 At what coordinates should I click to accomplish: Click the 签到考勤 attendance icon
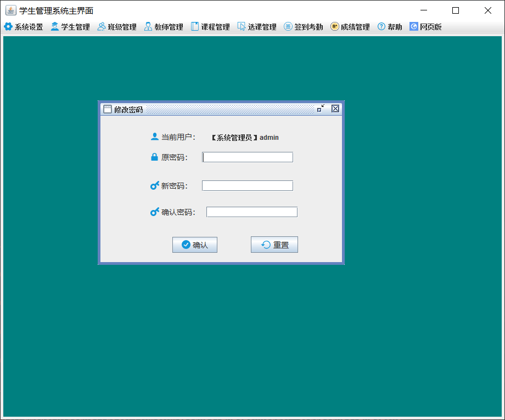point(288,26)
